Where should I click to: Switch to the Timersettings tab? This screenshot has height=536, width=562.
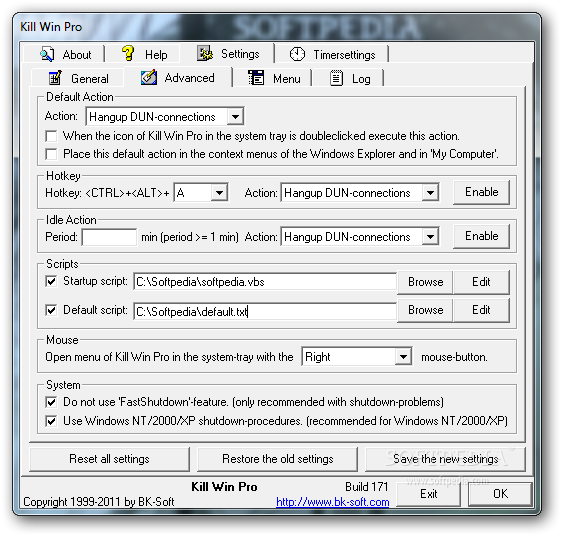click(x=332, y=54)
